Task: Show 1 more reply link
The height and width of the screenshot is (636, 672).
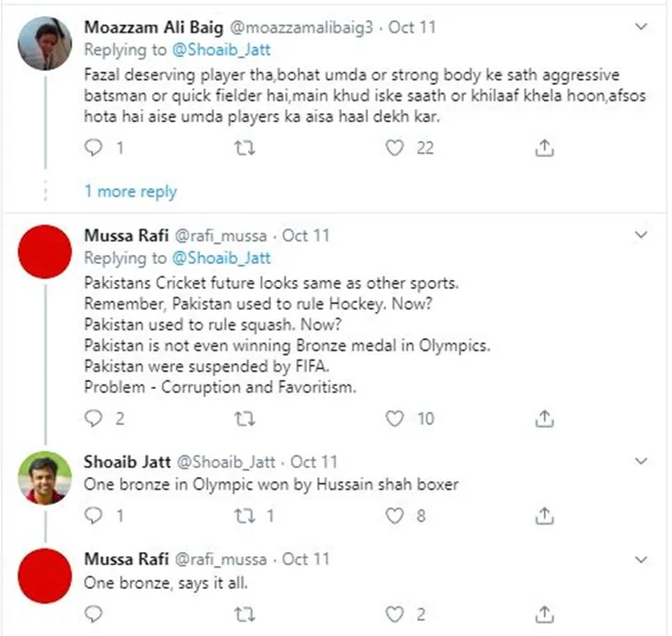Action: point(131,191)
